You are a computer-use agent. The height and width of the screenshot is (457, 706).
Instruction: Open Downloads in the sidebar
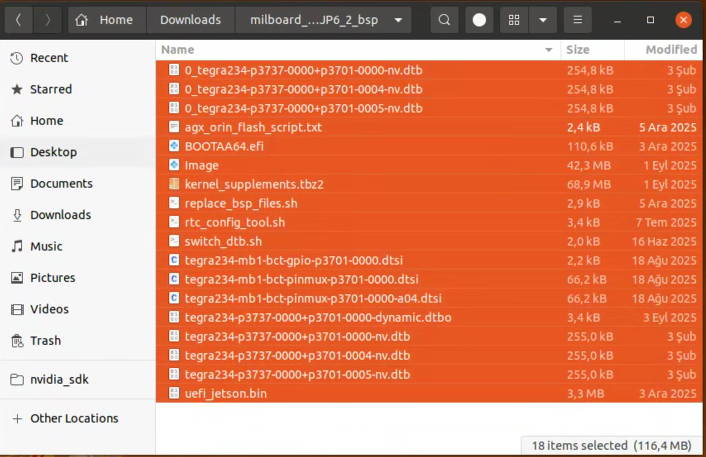[x=77, y=215]
